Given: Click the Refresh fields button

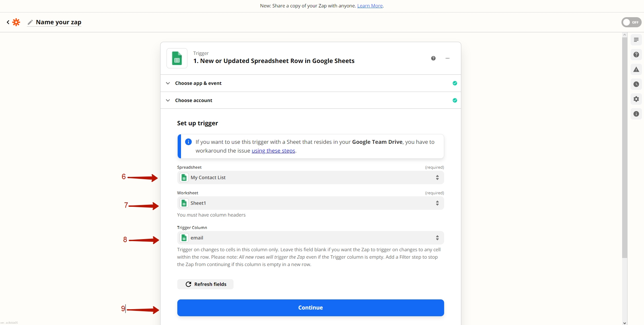Looking at the screenshot, I should [205, 284].
